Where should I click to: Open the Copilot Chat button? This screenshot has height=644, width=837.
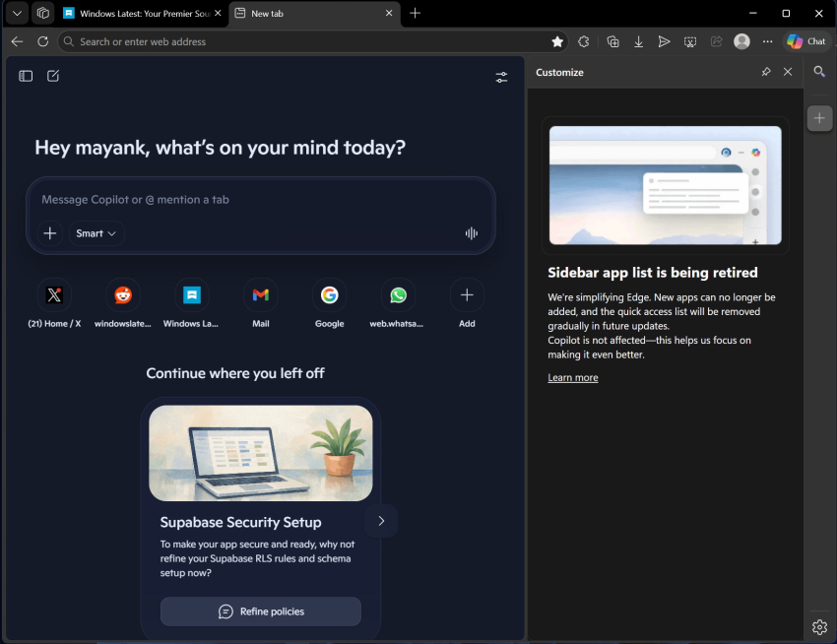click(x=806, y=41)
